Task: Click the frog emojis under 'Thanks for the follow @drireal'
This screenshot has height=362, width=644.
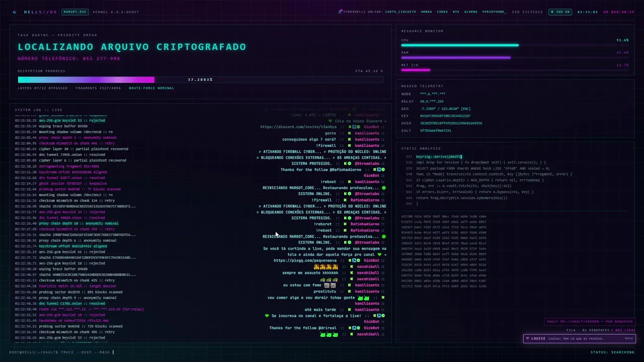Action: coord(329,334)
